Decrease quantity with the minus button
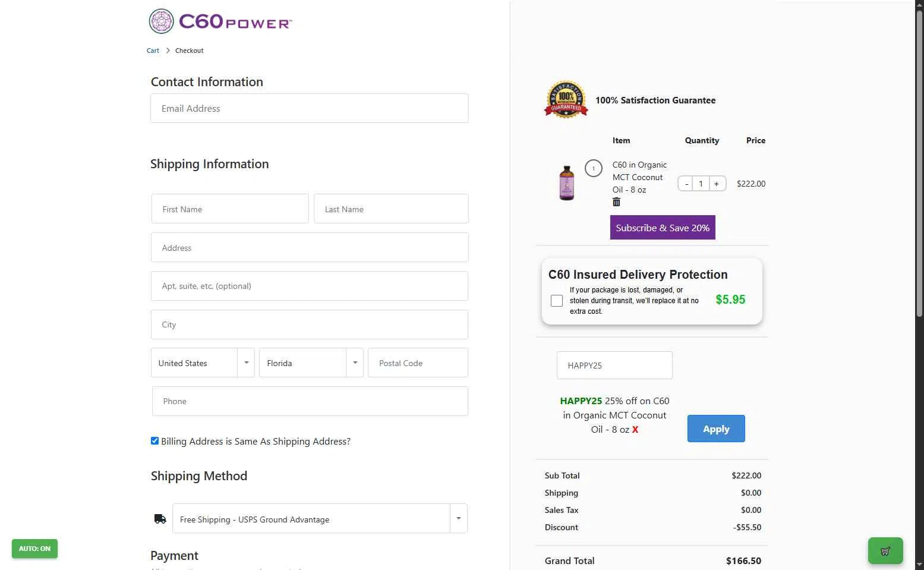 click(x=686, y=184)
